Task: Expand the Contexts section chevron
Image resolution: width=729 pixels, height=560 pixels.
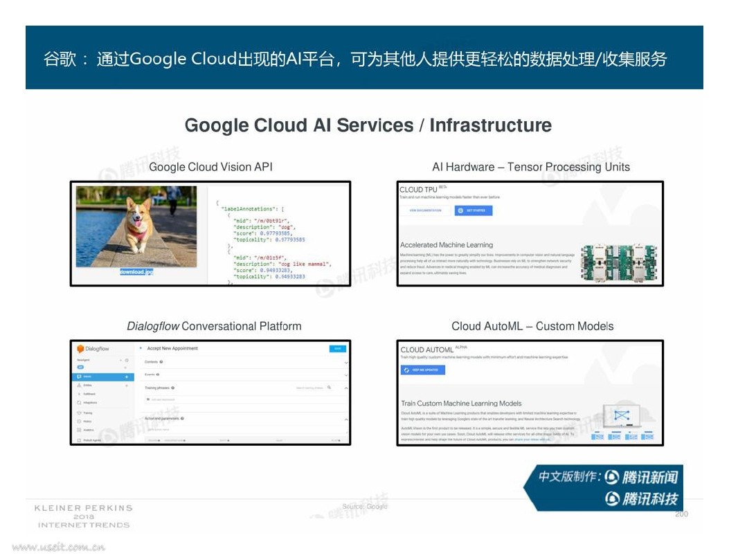Action: 346,363
